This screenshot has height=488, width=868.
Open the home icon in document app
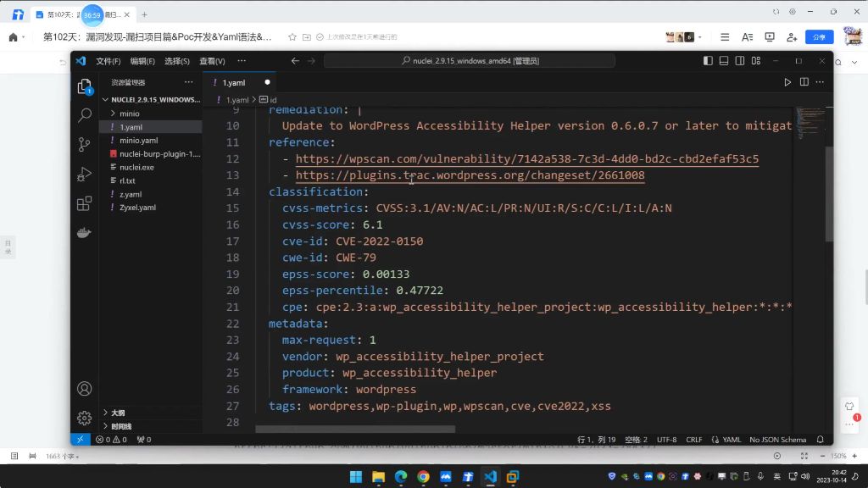tap(14, 37)
